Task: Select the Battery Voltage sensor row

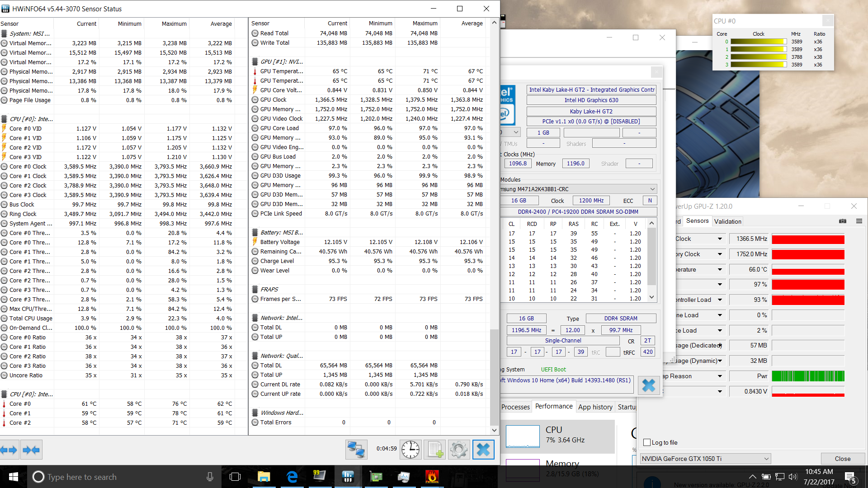Action: 368,242
